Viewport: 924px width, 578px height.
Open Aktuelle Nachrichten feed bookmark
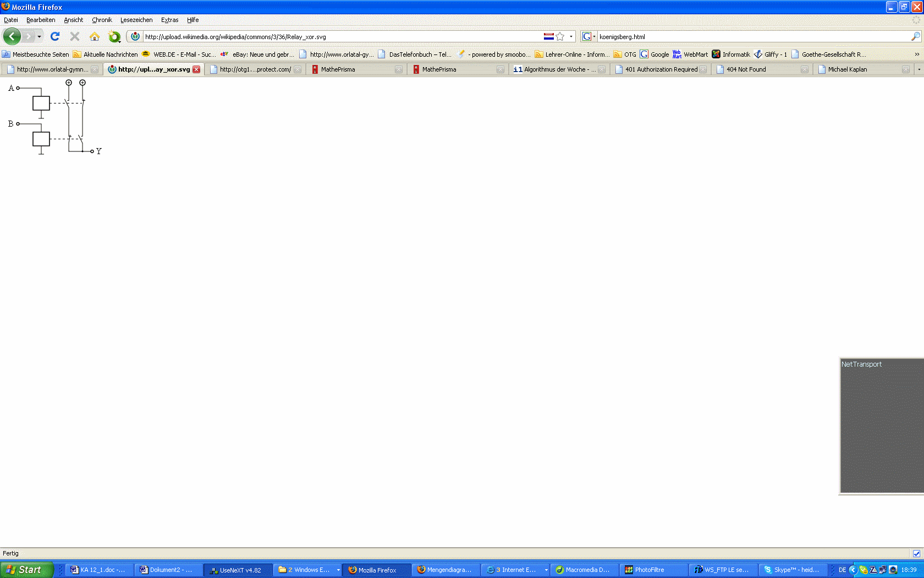[x=105, y=54]
